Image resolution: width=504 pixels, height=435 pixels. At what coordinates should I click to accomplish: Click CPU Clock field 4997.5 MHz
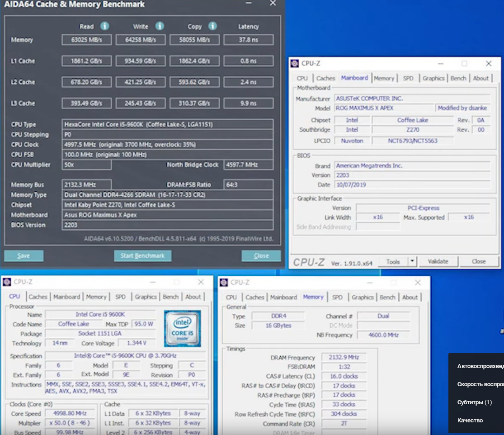tap(167, 144)
